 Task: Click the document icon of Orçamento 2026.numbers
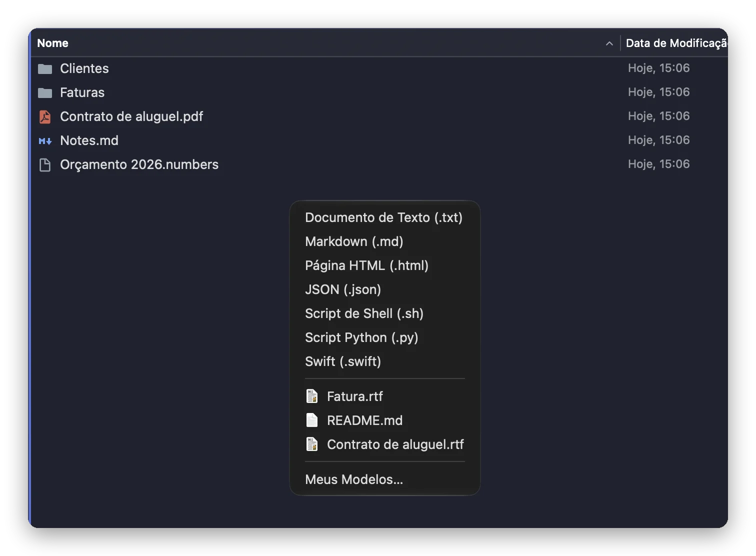[x=45, y=164]
